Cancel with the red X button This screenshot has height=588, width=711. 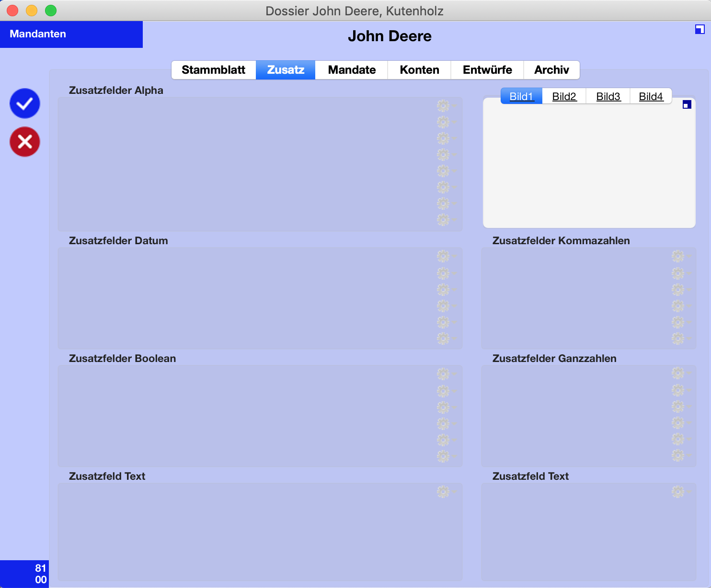tap(25, 142)
